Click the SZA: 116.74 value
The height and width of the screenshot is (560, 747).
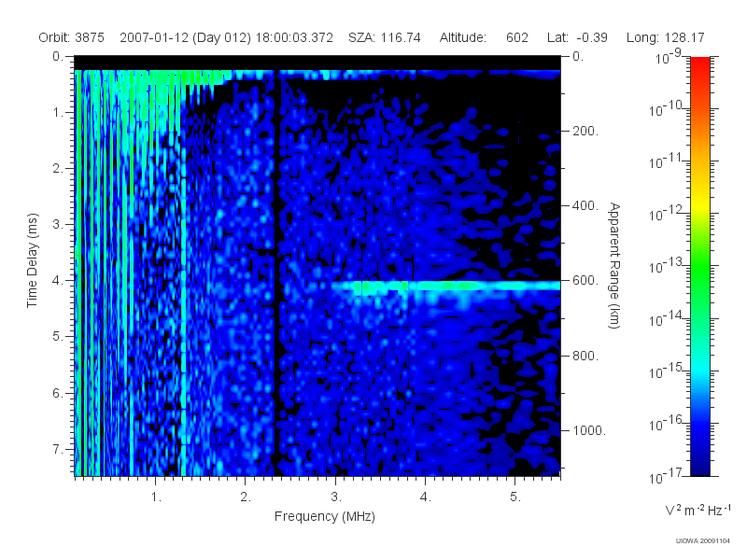[385, 37]
